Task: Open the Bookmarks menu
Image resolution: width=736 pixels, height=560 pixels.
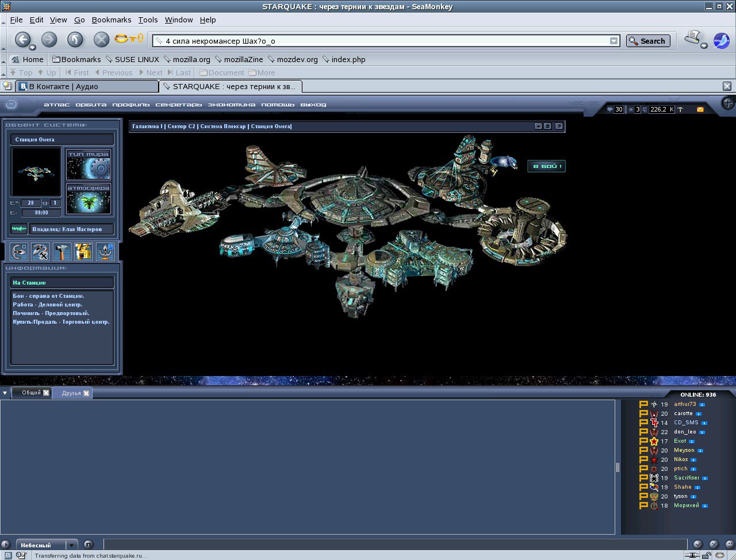Action: [x=112, y=20]
